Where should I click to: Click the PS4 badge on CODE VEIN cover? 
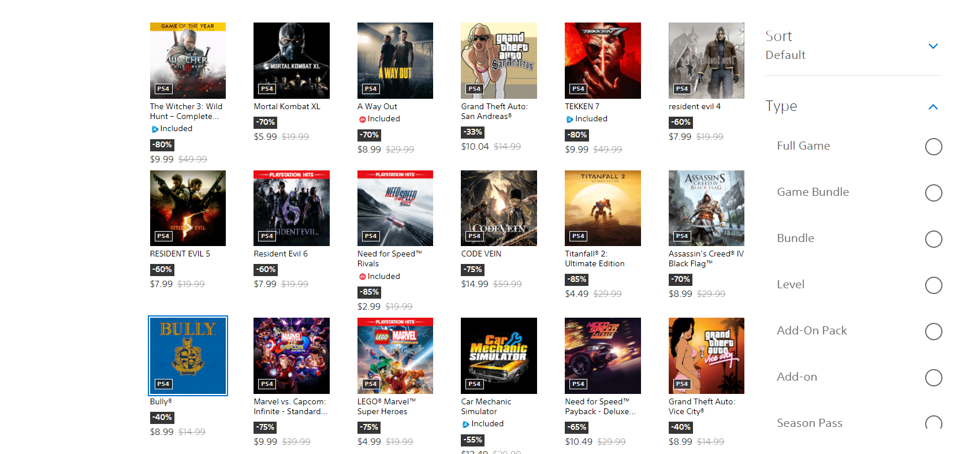coord(474,236)
